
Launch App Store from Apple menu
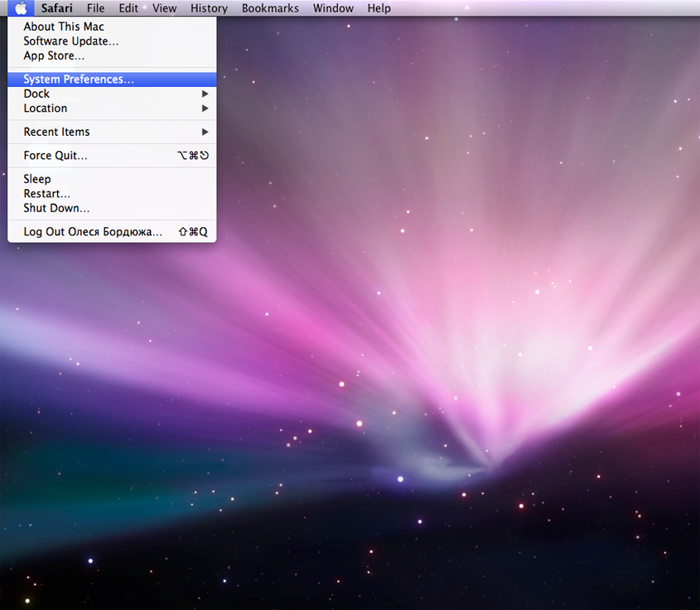click(54, 56)
